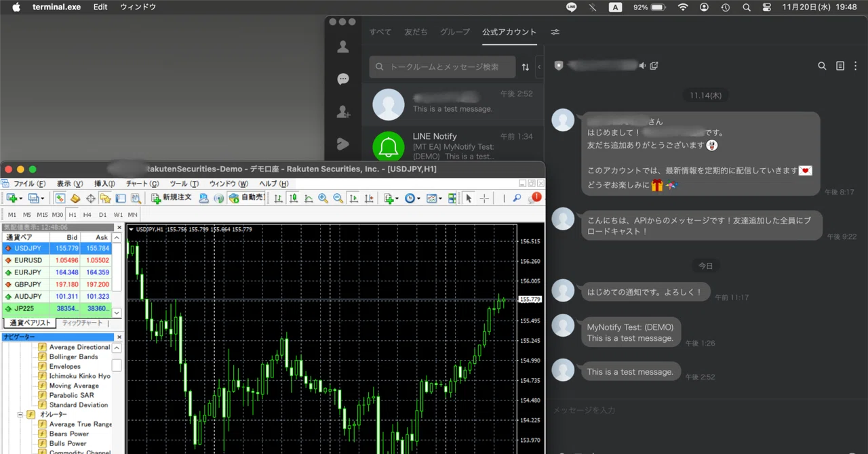Select the crosshair cursor tool
The image size is (868, 454).
click(484, 199)
